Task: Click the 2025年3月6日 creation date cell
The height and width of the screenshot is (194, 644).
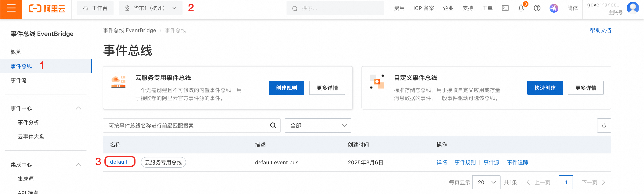Action: (x=365, y=162)
